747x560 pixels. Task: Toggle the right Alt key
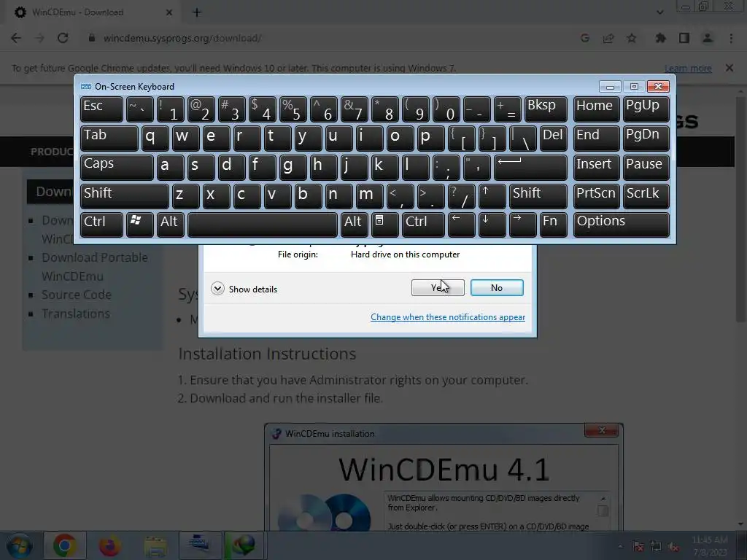[x=354, y=225]
